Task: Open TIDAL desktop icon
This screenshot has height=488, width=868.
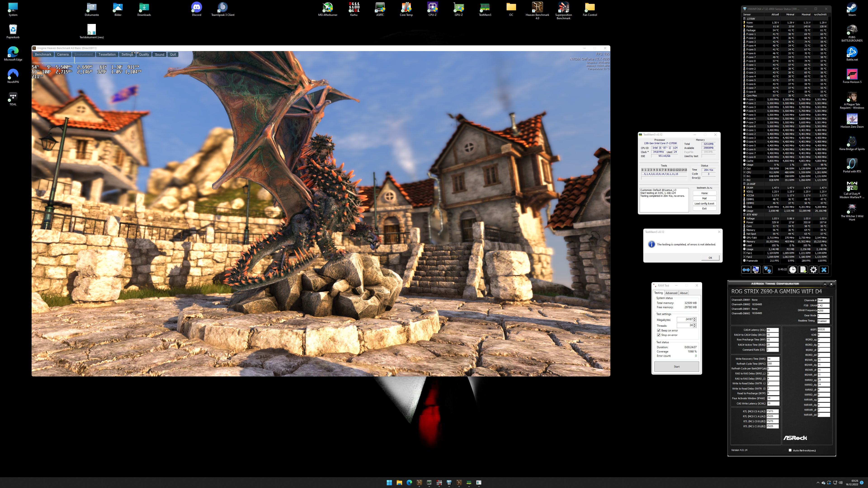Action: 13,99
